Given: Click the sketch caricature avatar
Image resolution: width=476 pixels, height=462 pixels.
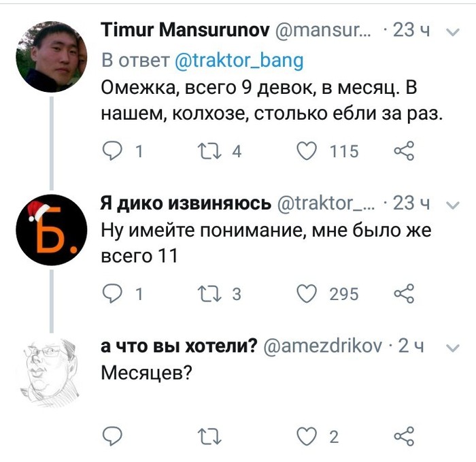Looking at the screenshot, I should 52,372.
